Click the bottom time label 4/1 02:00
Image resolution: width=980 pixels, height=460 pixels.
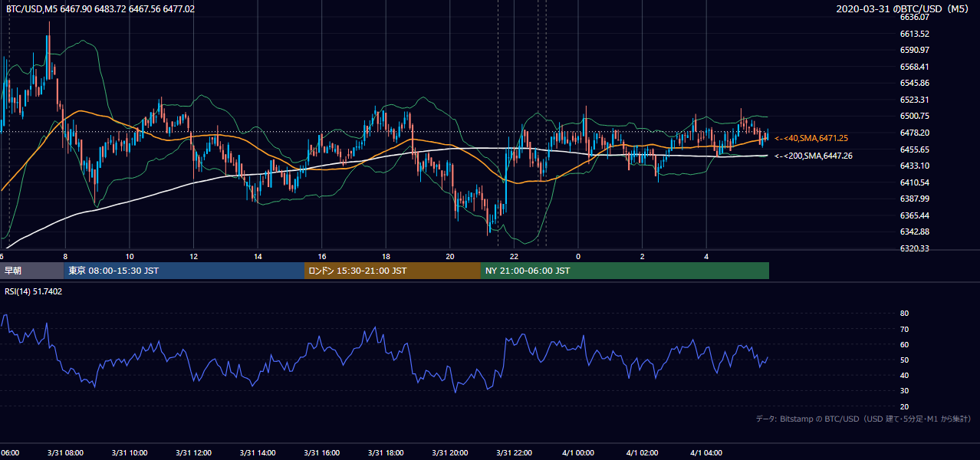pos(642,453)
